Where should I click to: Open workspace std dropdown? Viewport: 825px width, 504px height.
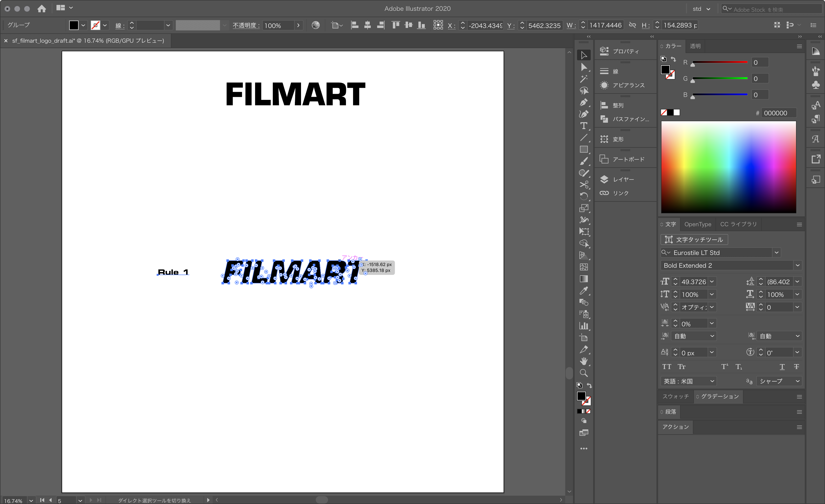pyautogui.click(x=701, y=9)
